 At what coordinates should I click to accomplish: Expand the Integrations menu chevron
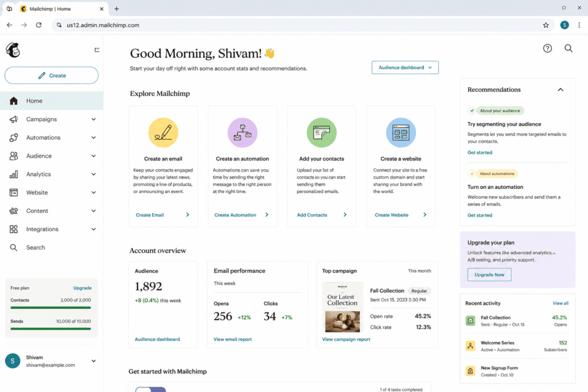coord(94,230)
